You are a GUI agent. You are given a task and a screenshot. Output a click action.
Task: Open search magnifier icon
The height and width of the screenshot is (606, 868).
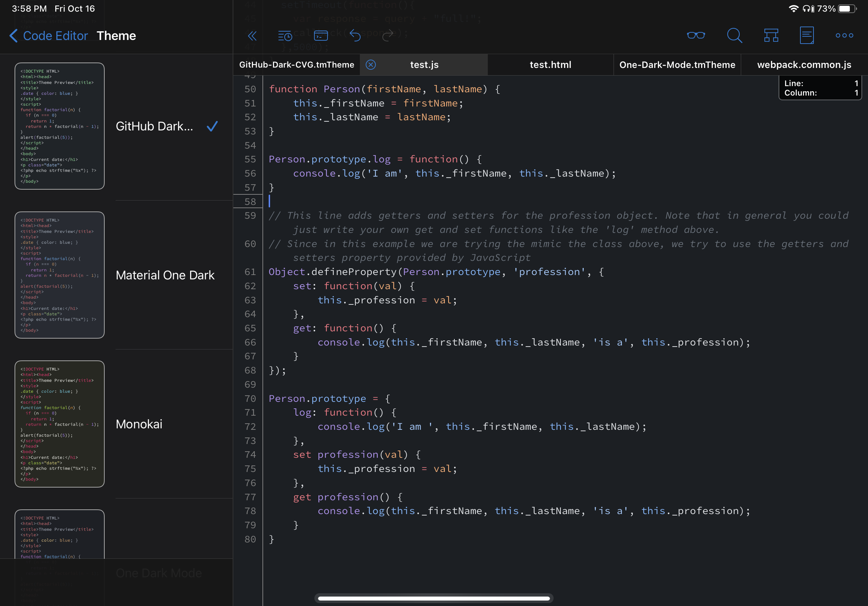tap(734, 36)
